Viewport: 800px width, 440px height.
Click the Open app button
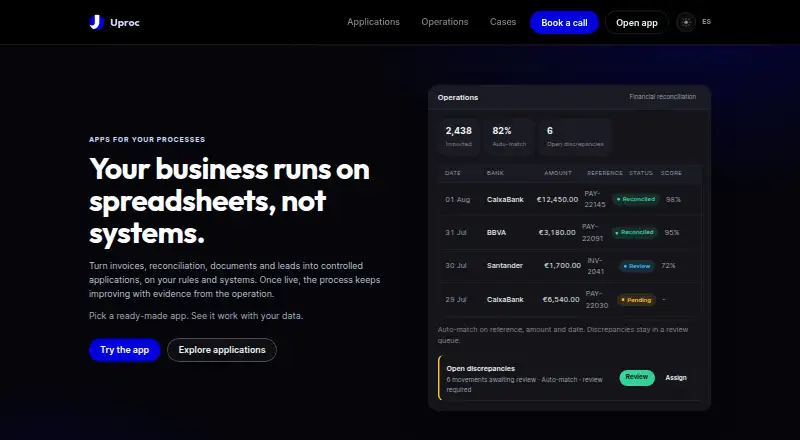point(636,22)
